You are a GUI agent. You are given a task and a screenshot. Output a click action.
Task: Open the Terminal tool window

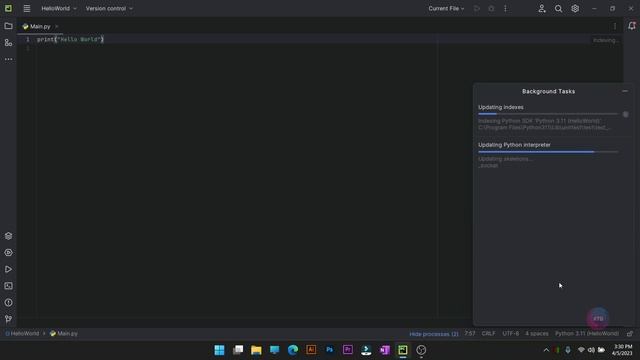(8, 286)
